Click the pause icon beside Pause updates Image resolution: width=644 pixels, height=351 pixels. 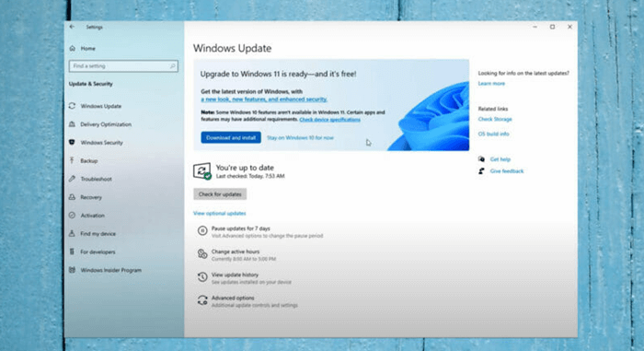pyautogui.click(x=202, y=231)
